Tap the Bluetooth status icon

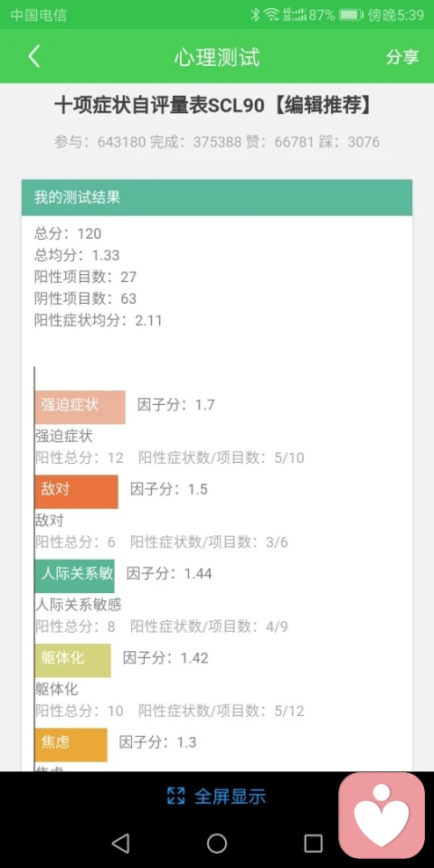pos(255,15)
